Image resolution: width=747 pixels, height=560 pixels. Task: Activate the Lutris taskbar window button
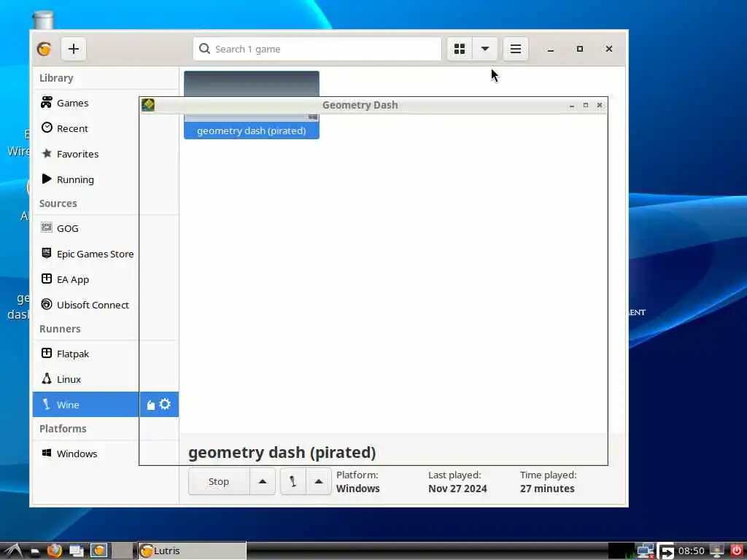click(193, 551)
